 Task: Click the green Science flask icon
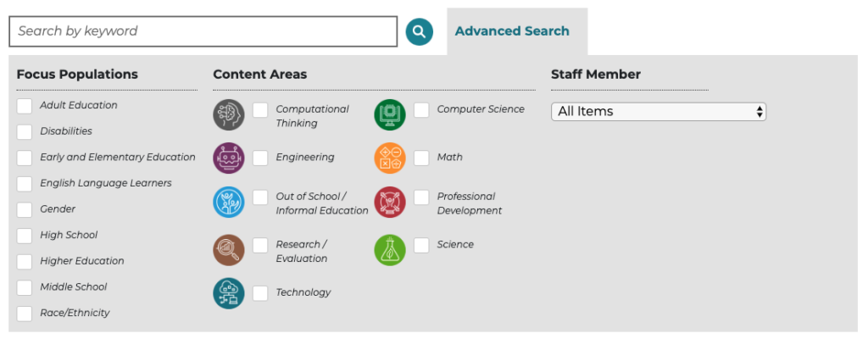390,250
